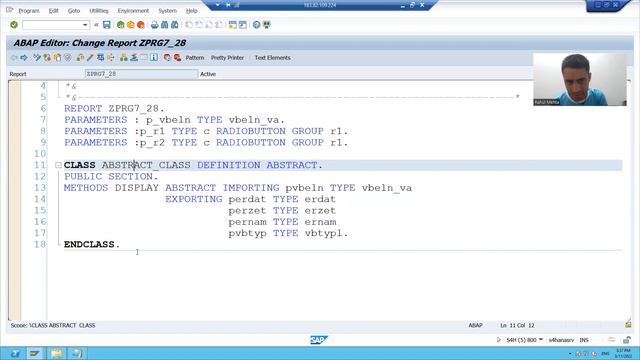
Task: Print the program with the printer icon
Action: click(x=155, y=25)
